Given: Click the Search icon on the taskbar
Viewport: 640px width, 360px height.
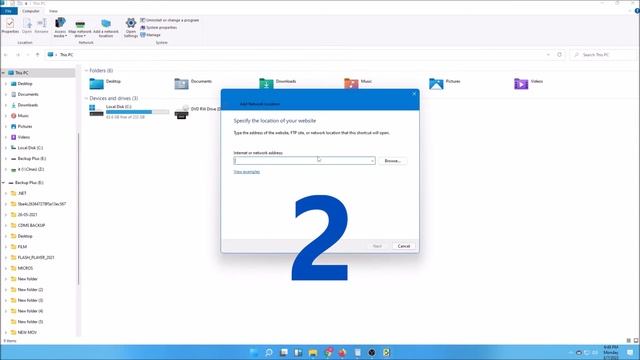Looking at the screenshot, I should [x=269, y=352].
